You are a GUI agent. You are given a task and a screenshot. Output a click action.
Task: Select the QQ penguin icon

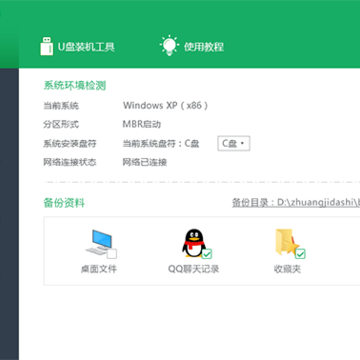click(x=194, y=243)
